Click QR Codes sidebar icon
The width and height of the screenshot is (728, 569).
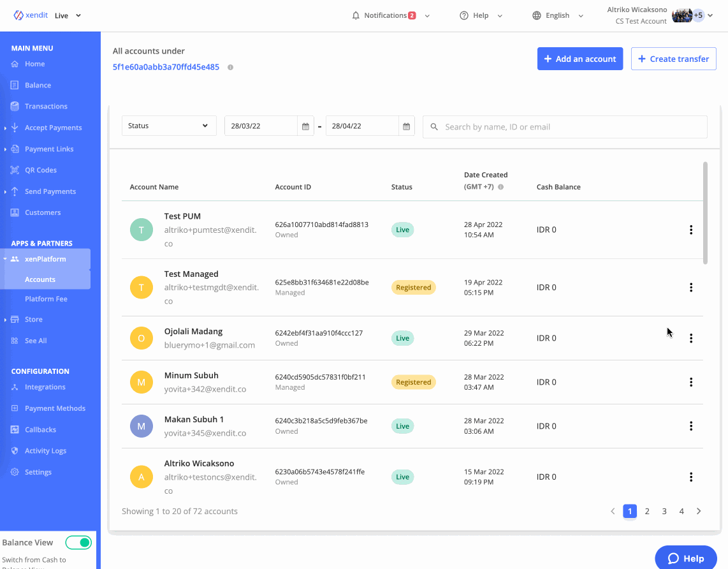point(15,170)
